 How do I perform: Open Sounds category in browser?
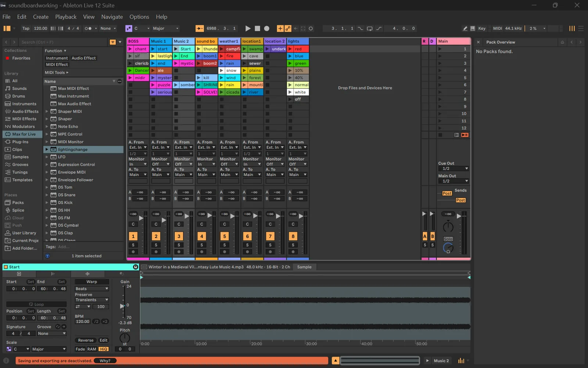tap(19, 89)
